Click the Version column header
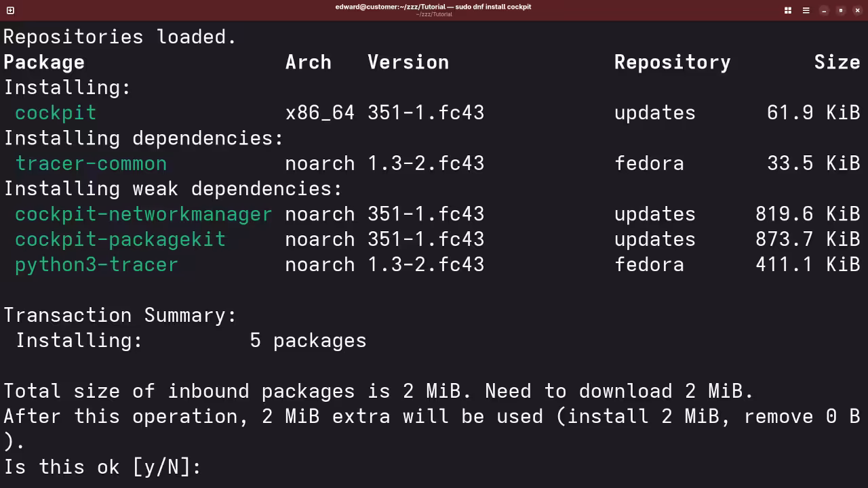 point(408,62)
